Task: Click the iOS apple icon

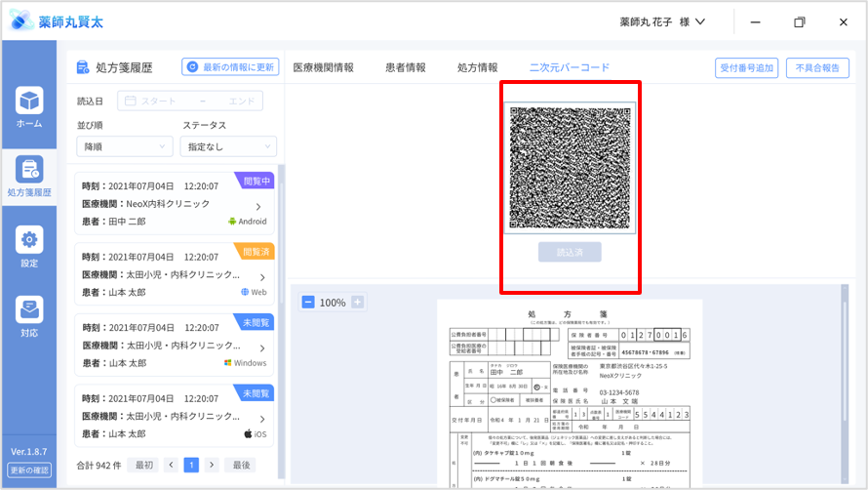Action: tap(248, 433)
